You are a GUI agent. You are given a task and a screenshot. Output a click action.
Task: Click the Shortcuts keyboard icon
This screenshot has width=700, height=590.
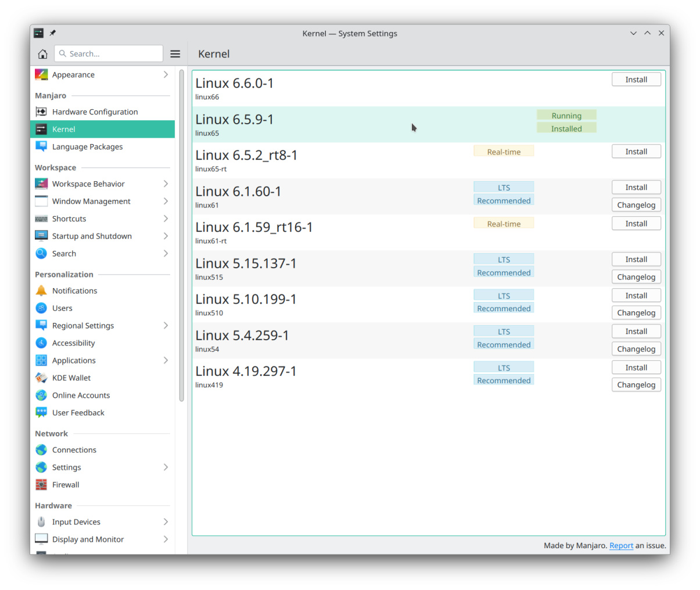[41, 219]
